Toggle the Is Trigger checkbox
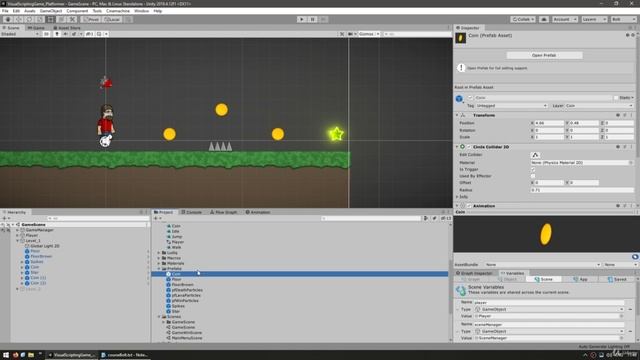This screenshot has height=360, width=640. pos(533,169)
